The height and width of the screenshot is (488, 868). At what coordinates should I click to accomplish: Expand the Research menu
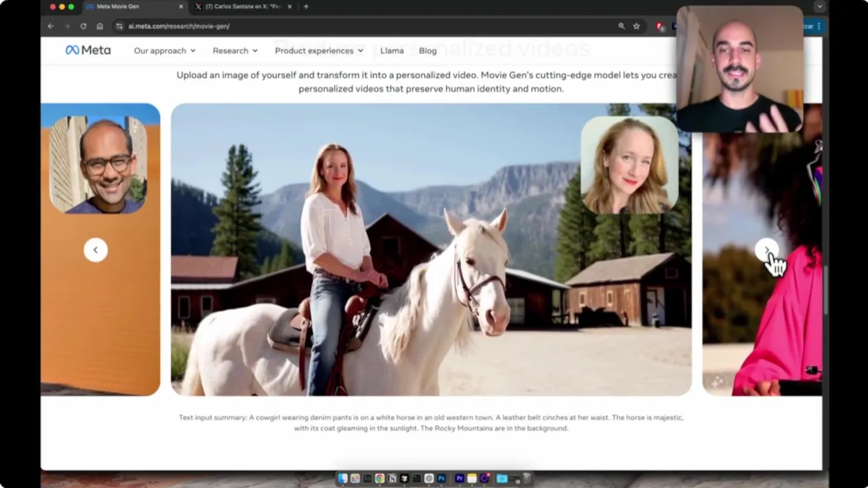tap(235, 50)
